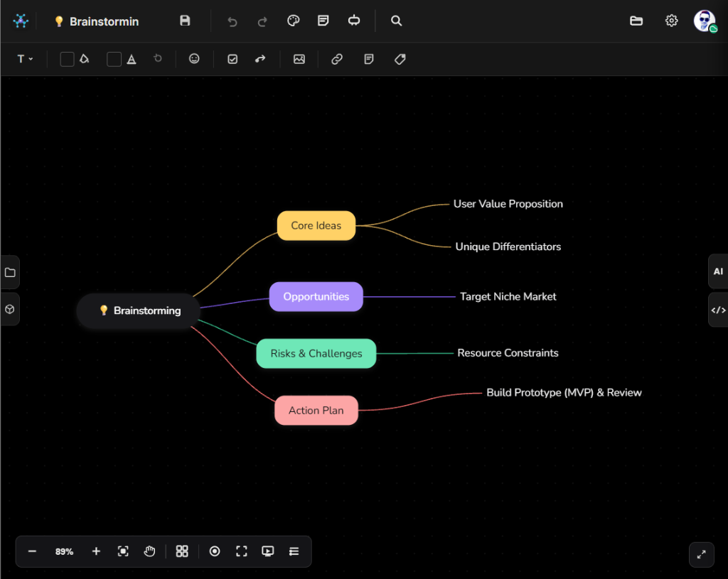This screenshot has width=728, height=579.
Task: Add a tag label to node
Action: (x=400, y=59)
